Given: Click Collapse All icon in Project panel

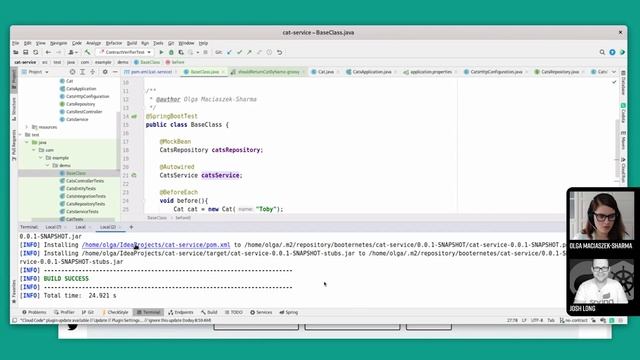Looking at the screenshot, I should click(92, 72).
